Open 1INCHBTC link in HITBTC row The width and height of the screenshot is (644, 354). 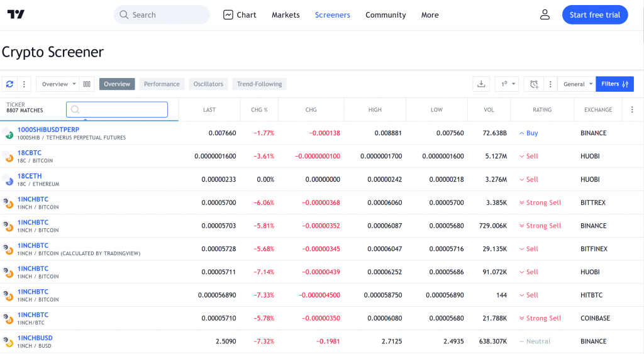tap(33, 292)
